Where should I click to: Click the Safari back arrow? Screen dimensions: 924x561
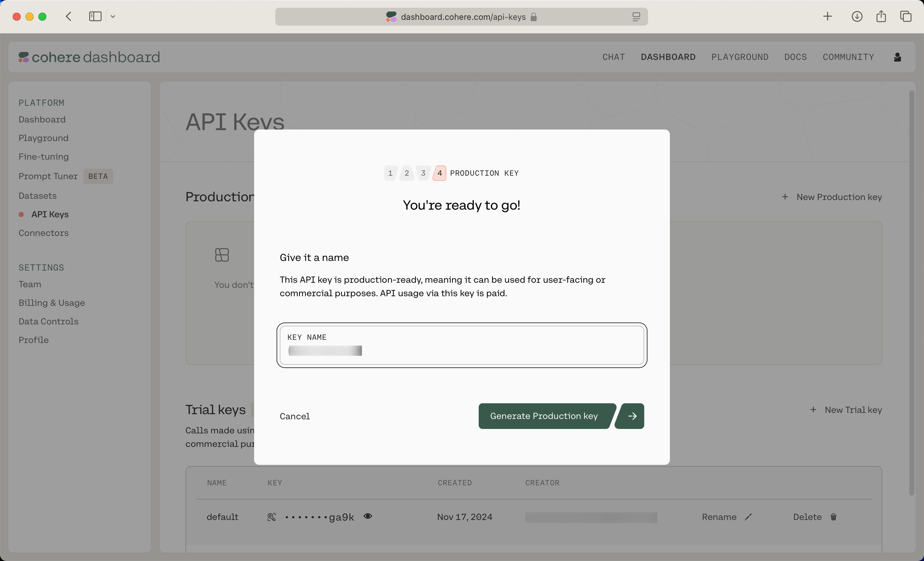(69, 16)
